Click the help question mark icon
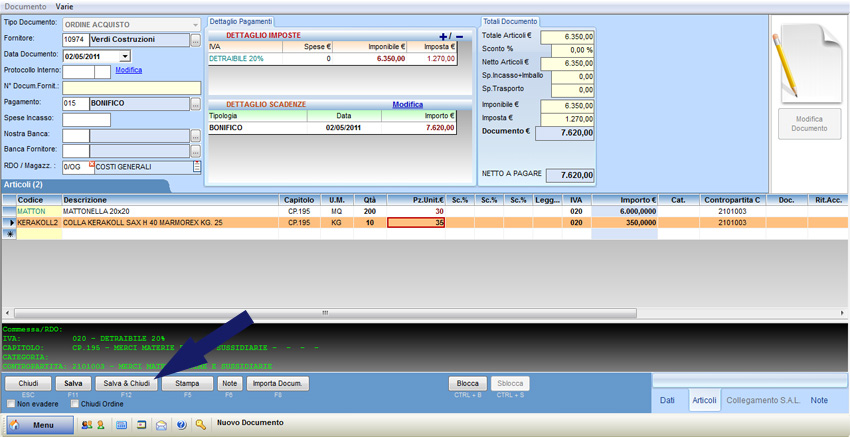This screenshot has height=437, width=850. coord(181,424)
